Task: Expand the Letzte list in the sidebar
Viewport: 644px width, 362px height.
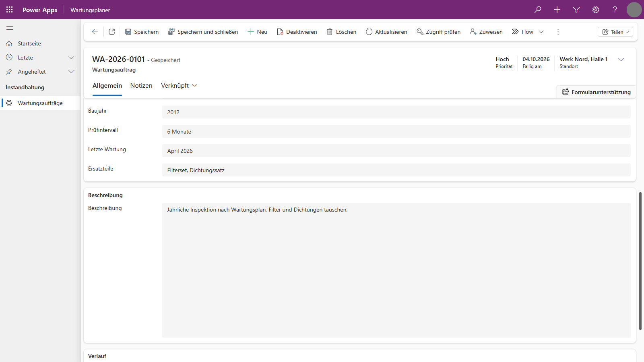Action: click(72, 58)
